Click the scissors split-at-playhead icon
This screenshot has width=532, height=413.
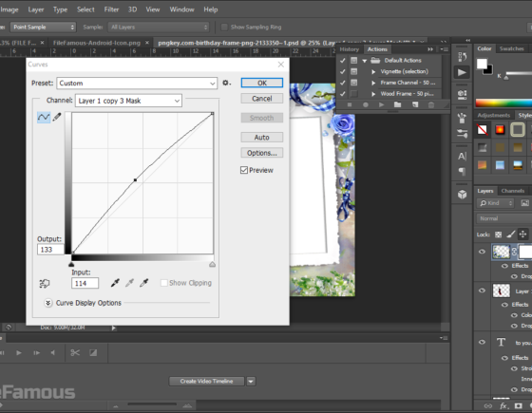click(75, 352)
